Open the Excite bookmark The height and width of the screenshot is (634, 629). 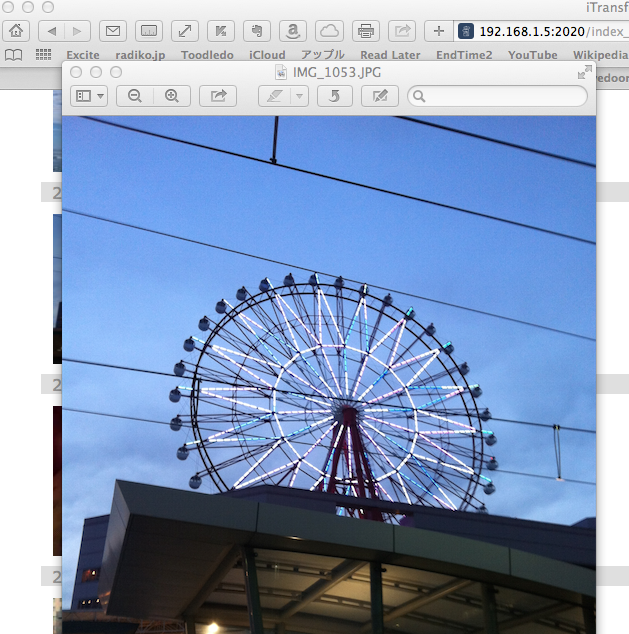[83, 55]
